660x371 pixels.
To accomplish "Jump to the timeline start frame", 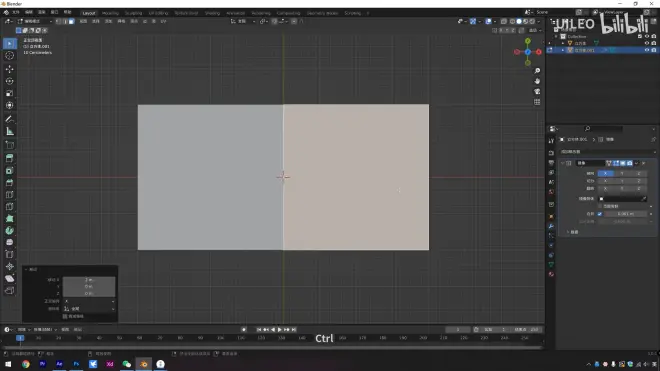I will click(259, 330).
